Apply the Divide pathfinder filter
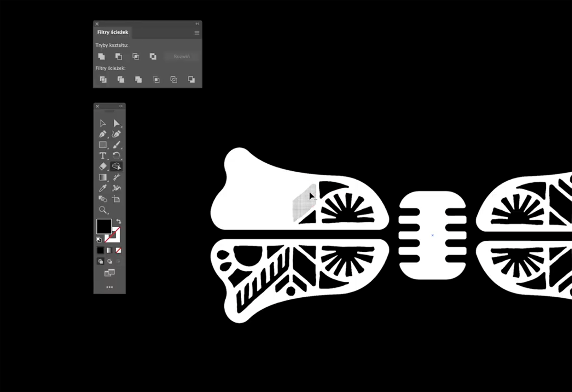Image resolution: width=572 pixels, height=392 pixels. [x=103, y=79]
